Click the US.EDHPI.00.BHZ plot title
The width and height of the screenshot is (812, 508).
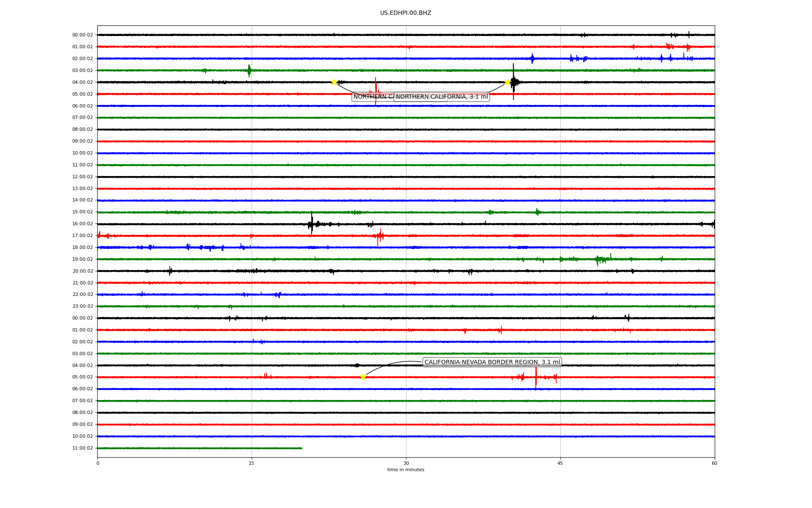[406, 13]
